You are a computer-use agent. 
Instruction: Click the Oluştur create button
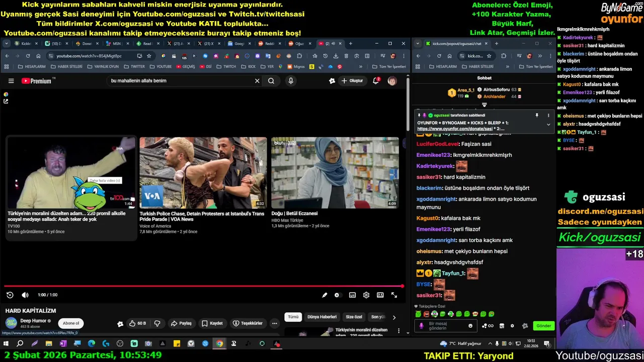tap(352, 80)
